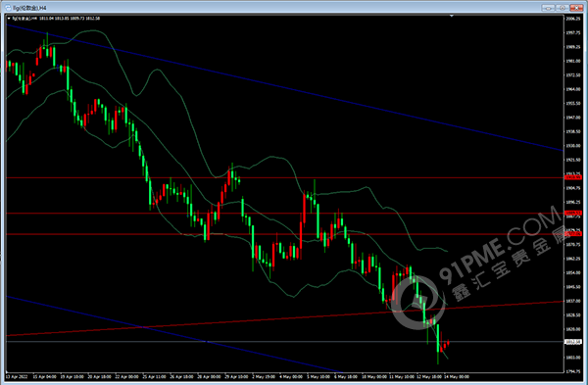588x385 pixels.
Task: Select the current price label 1812.58
Action: (x=572, y=342)
